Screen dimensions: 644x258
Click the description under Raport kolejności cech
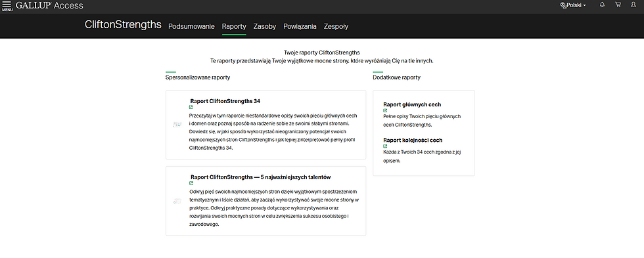[x=421, y=157]
